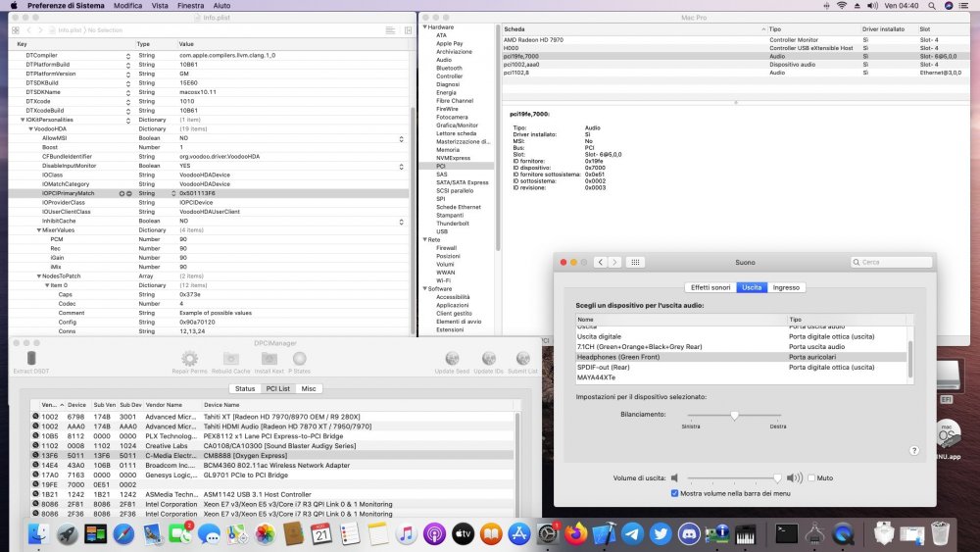
Task: Select Status tab in DPCIManager
Action: pos(245,388)
